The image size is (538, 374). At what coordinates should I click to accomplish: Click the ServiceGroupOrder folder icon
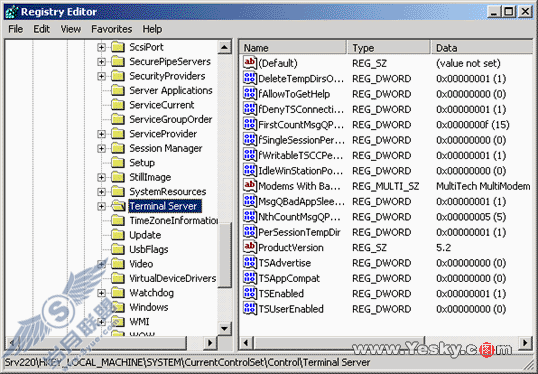pos(118,119)
